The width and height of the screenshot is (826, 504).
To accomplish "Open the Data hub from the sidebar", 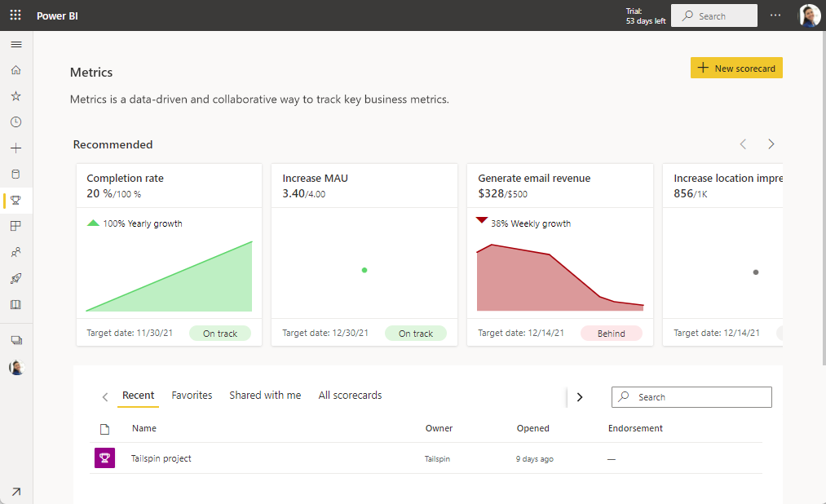I will (15, 174).
